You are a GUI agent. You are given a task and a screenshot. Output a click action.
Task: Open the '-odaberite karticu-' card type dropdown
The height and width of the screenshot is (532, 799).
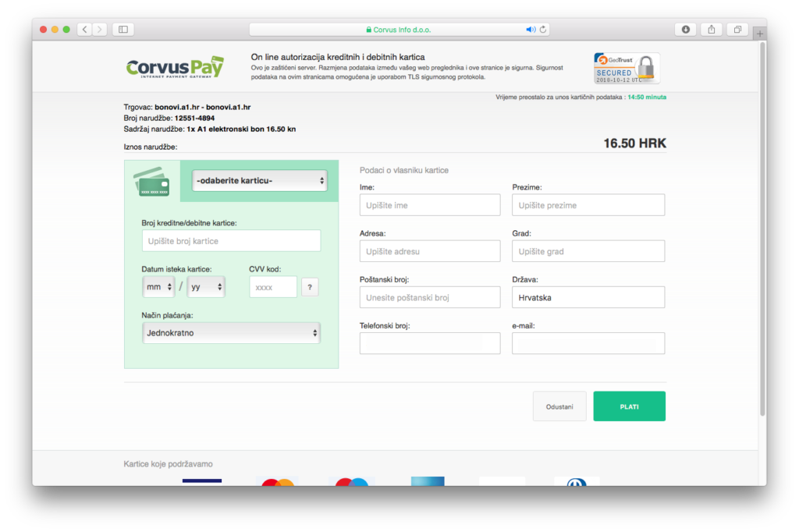259,180
